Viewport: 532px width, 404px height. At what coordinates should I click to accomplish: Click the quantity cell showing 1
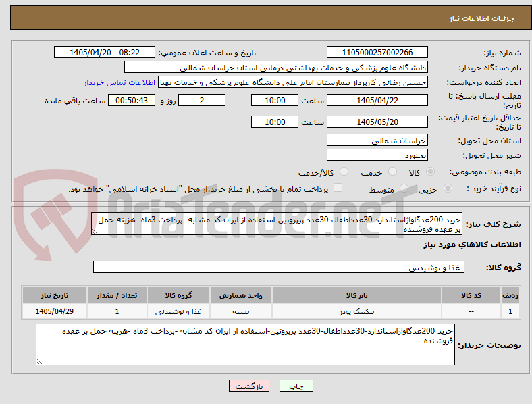click(117, 311)
